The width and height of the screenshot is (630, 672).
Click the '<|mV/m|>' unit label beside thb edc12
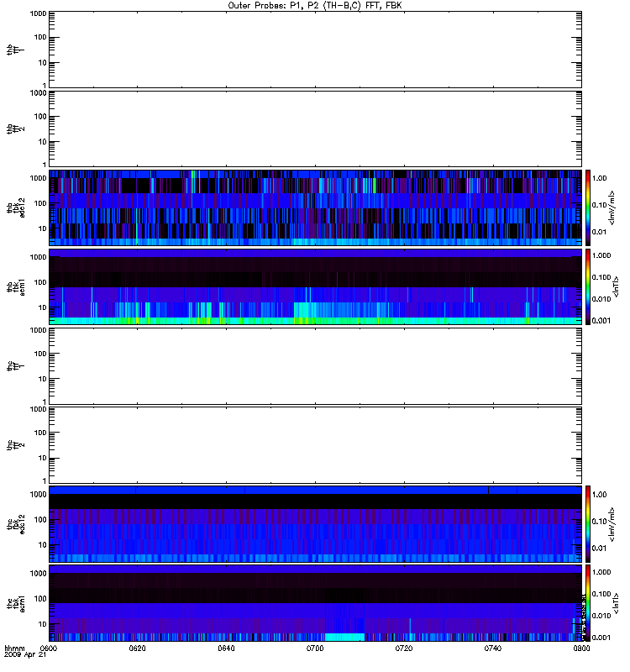(x=612, y=207)
